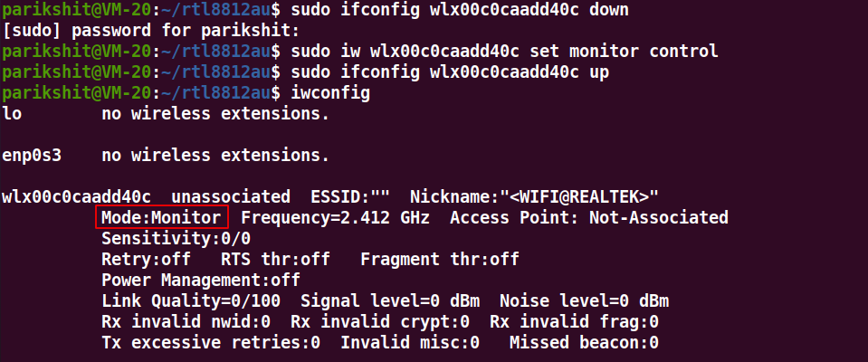
Task: Click the 'lo' interface name
Action: (x=12, y=114)
